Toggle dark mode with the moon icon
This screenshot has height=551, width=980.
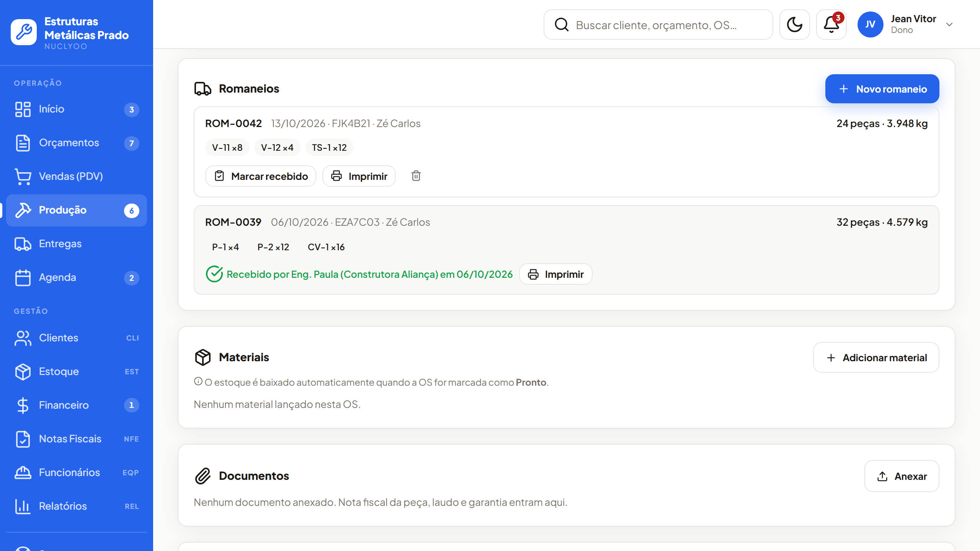point(794,24)
